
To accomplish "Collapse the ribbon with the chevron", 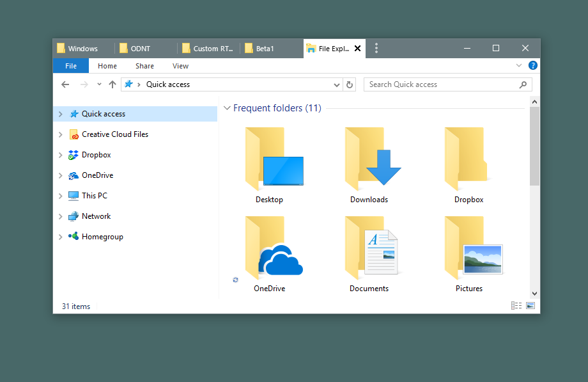I will pyautogui.click(x=519, y=65).
